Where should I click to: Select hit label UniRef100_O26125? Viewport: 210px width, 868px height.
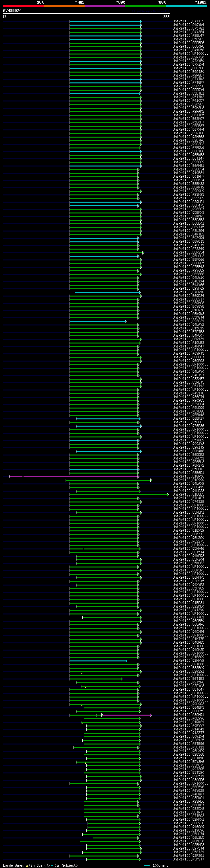(x=188, y=740)
